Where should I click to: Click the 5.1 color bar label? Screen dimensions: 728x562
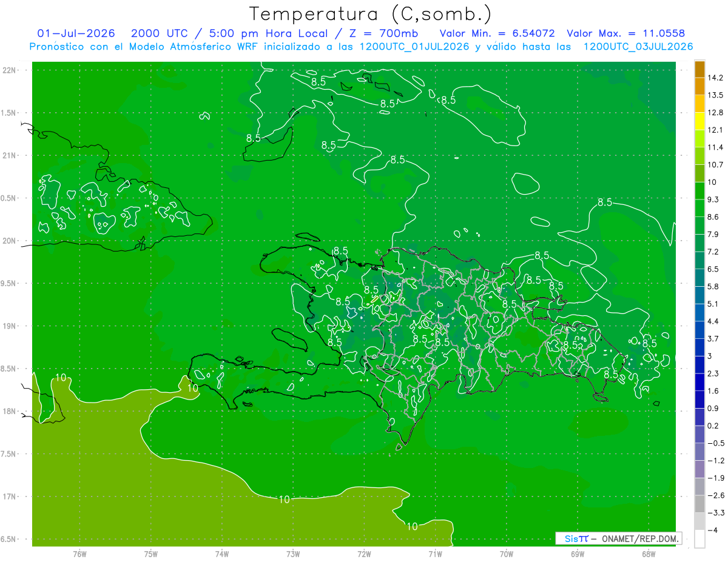click(713, 304)
